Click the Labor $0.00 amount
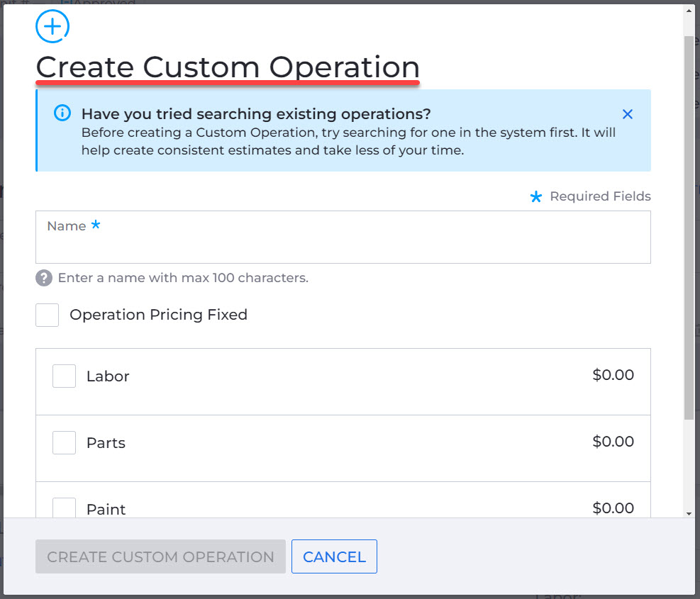The image size is (700, 599). coord(613,375)
